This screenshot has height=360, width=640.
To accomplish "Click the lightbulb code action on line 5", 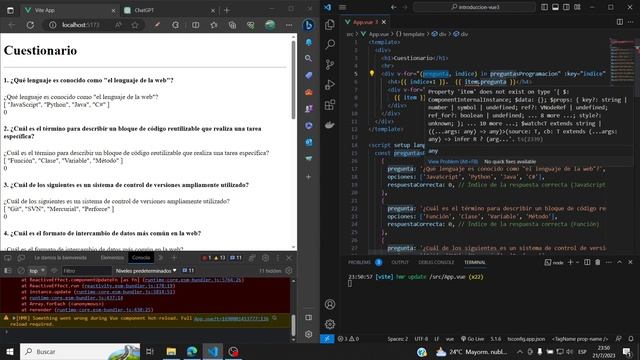I will (372, 73).
